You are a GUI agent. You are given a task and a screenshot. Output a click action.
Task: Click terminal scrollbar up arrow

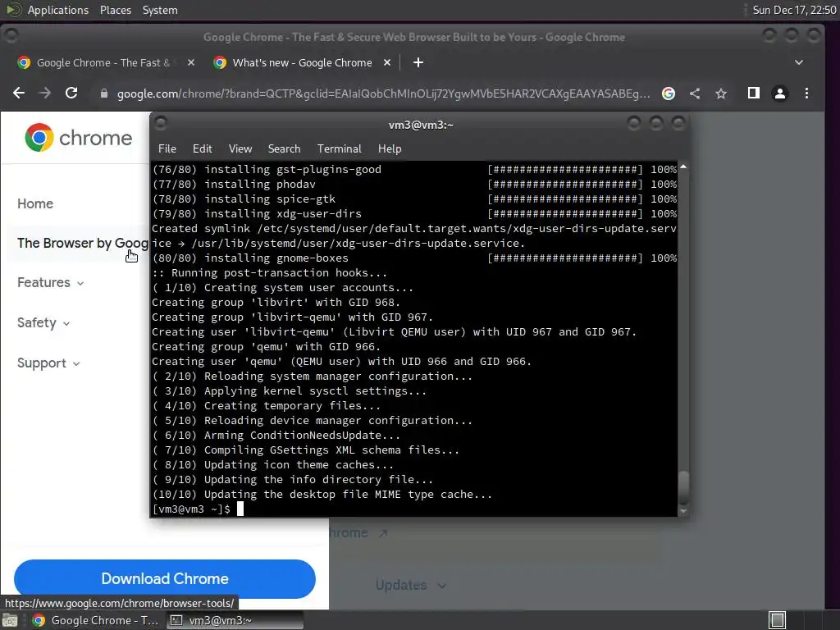coord(683,167)
